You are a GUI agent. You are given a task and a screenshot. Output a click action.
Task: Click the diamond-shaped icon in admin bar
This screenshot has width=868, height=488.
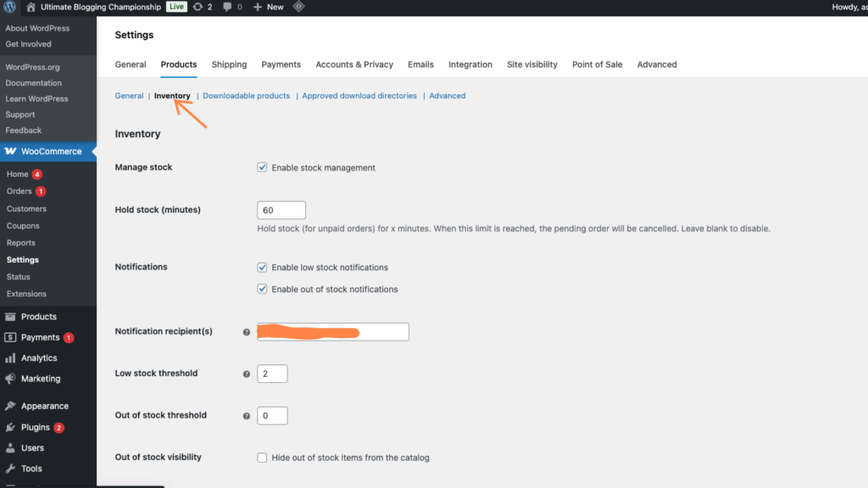(x=299, y=7)
